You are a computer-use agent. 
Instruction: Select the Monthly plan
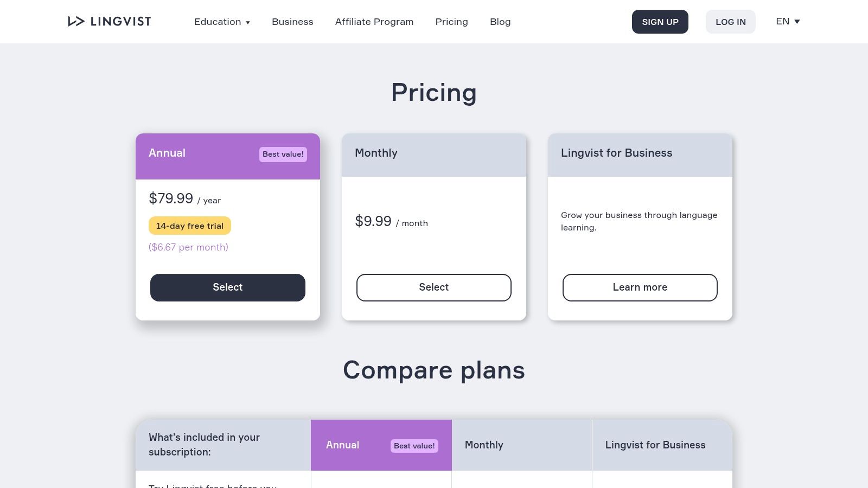tap(433, 287)
